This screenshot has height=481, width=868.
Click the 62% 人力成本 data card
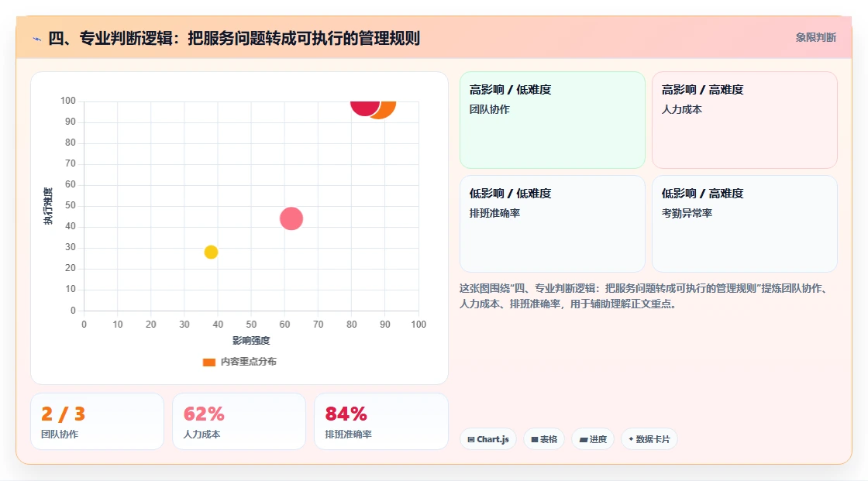click(x=239, y=422)
